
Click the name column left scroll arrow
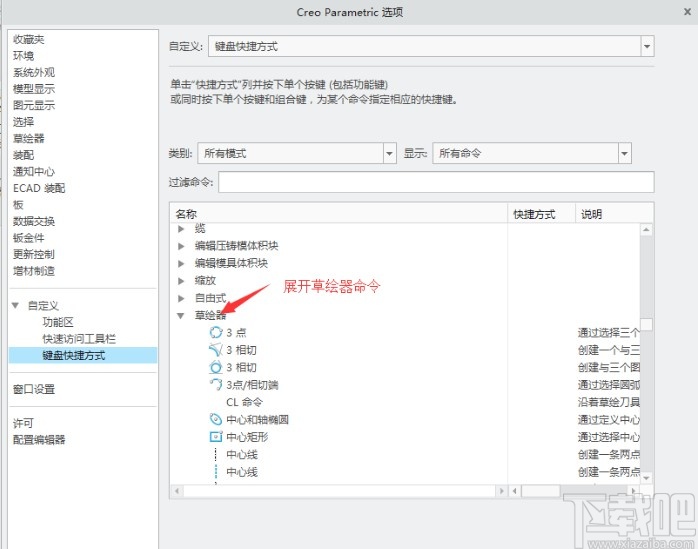177,491
